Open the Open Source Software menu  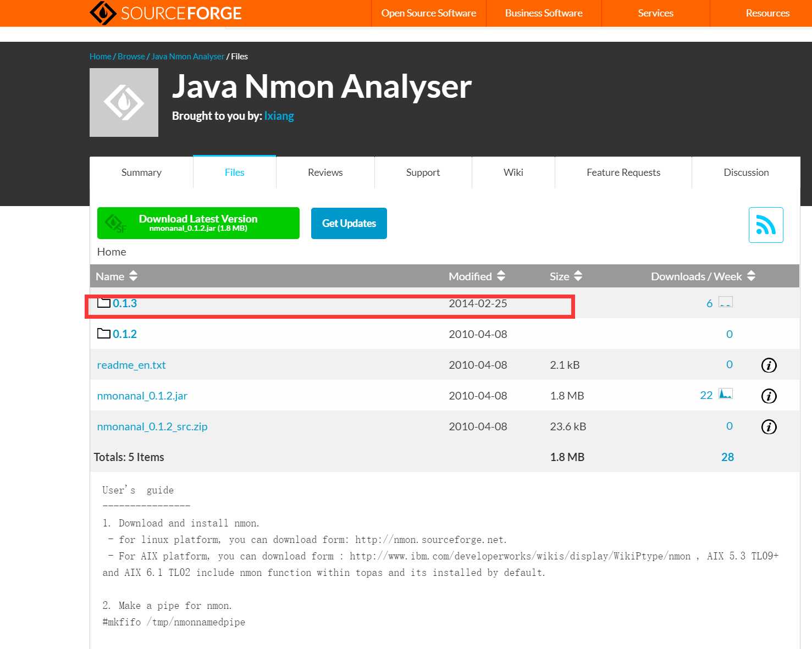pyautogui.click(x=429, y=13)
